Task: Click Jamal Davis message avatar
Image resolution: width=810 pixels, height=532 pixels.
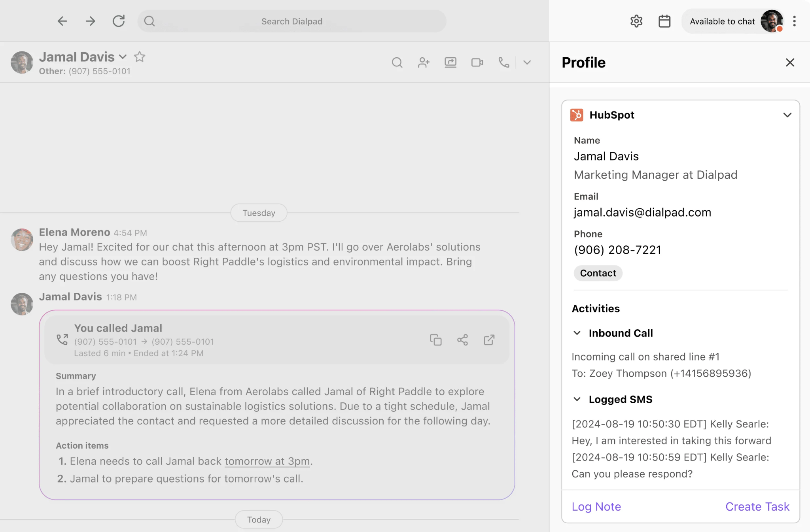Action: point(22,304)
